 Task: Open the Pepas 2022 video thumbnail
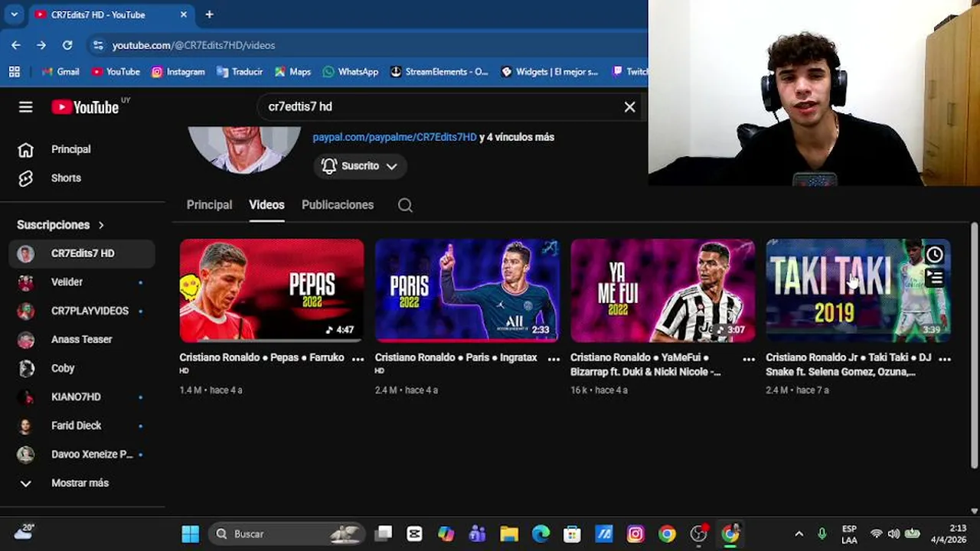272,290
